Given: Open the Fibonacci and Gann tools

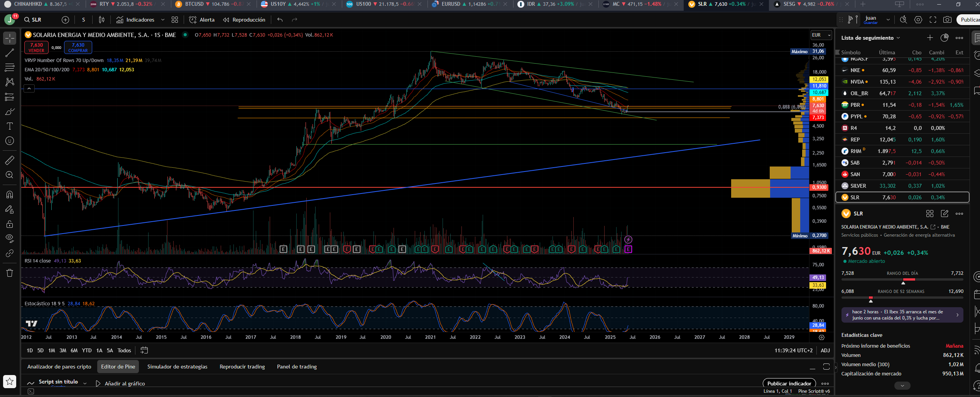Looking at the screenshot, I should [x=10, y=67].
